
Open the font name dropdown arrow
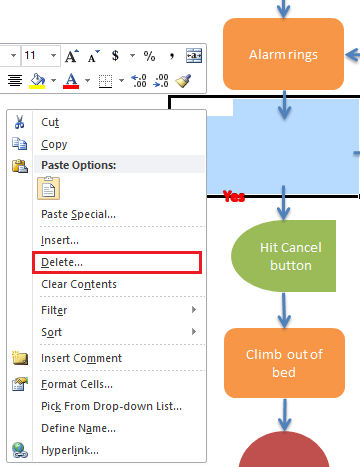[x=13, y=56]
